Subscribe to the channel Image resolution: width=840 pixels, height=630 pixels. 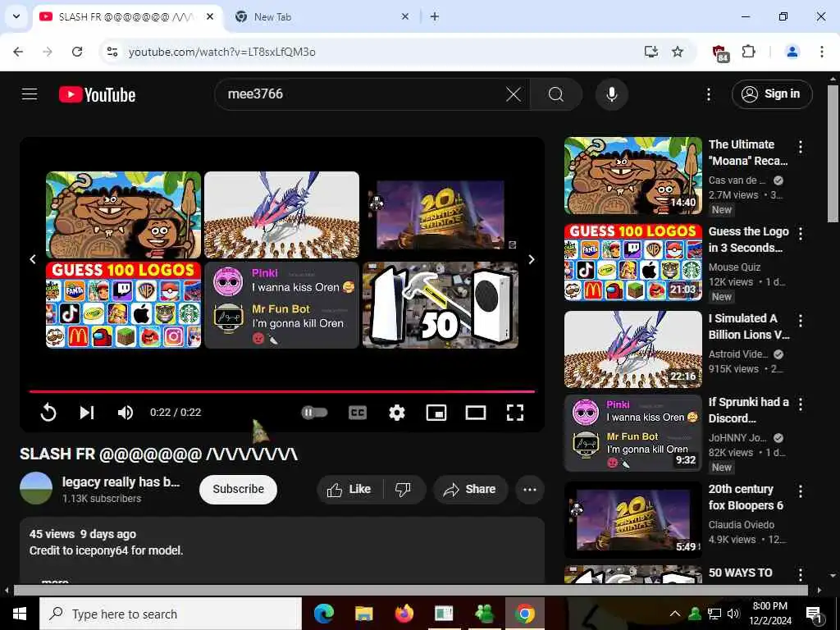tap(239, 489)
